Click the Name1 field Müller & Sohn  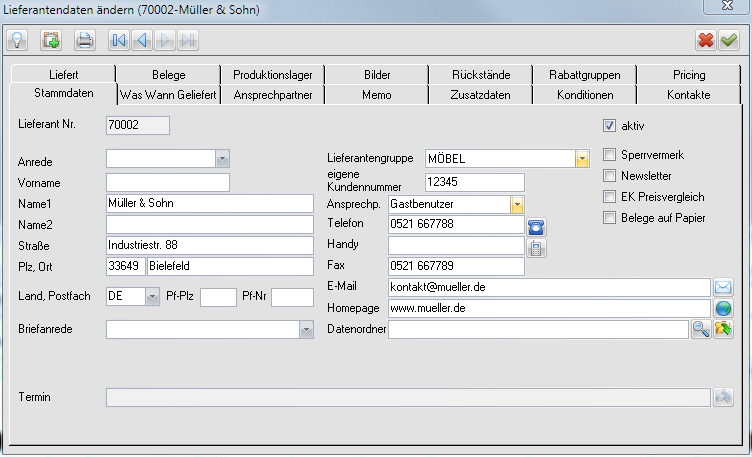coord(210,203)
